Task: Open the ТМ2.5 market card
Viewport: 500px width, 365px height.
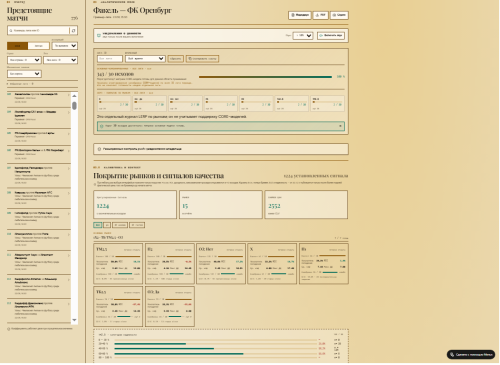Action: [x=118, y=264]
